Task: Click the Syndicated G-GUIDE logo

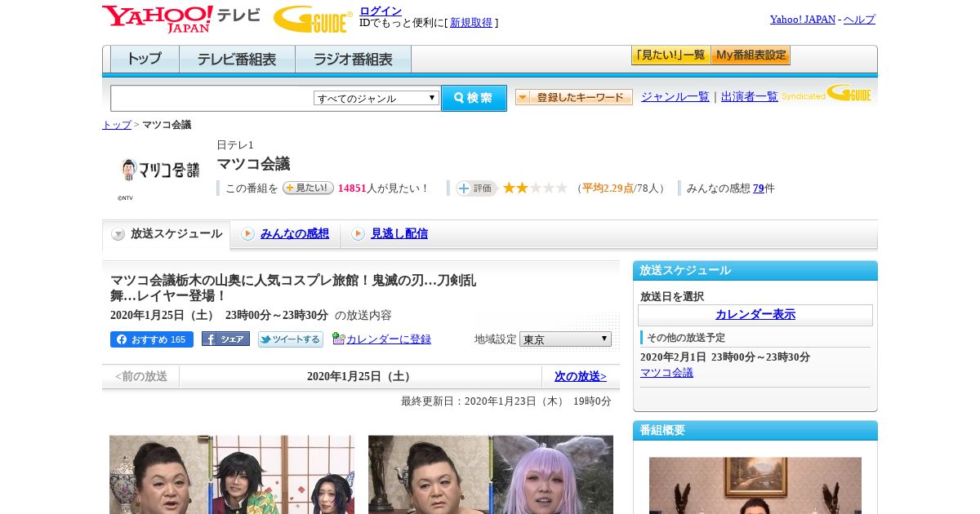Action: click(826, 94)
